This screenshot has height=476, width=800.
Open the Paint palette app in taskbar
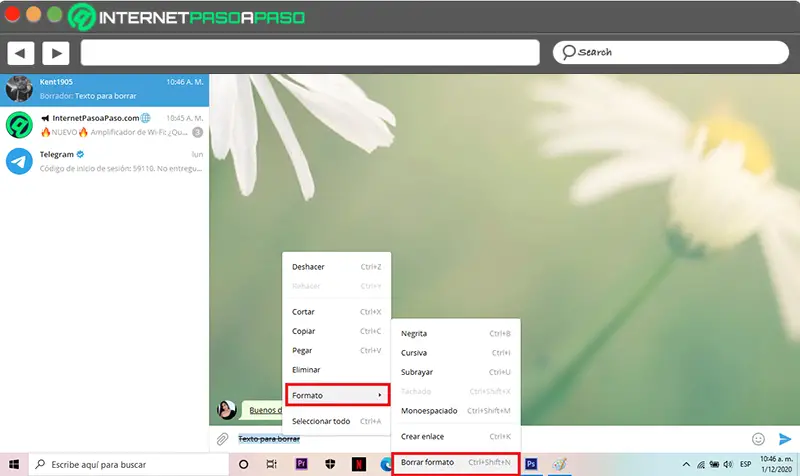[x=560, y=464]
